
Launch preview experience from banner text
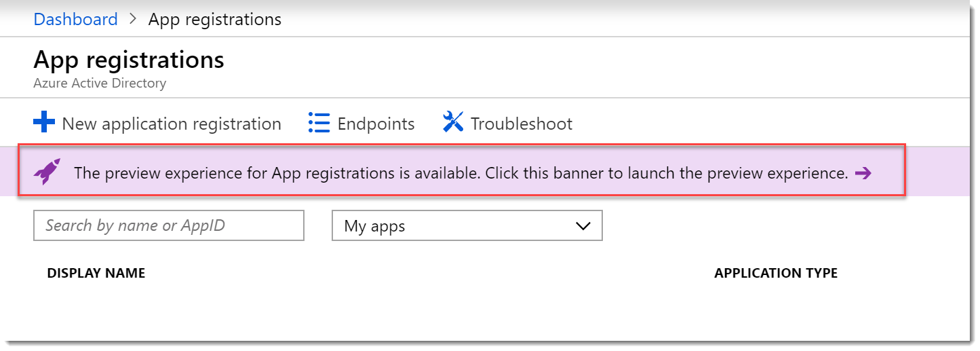pyautogui.click(x=461, y=173)
